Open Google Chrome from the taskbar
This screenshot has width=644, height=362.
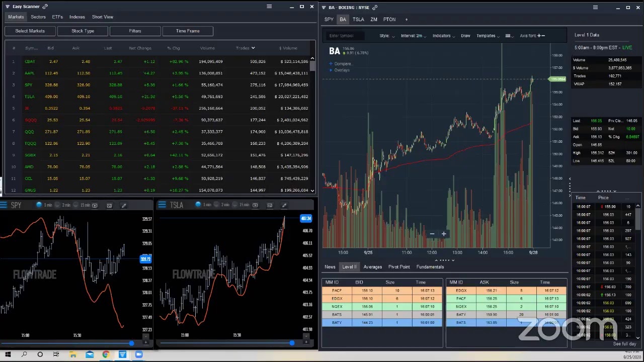pyautogui.click(x=106, y=355)
